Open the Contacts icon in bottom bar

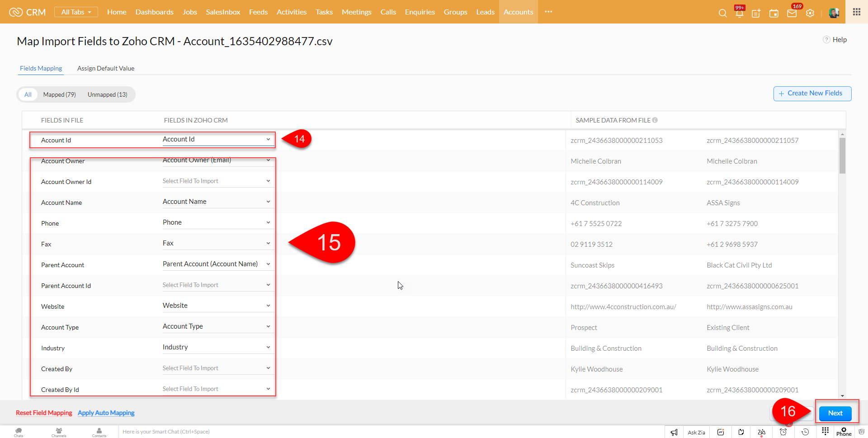(x=99, y=432)
